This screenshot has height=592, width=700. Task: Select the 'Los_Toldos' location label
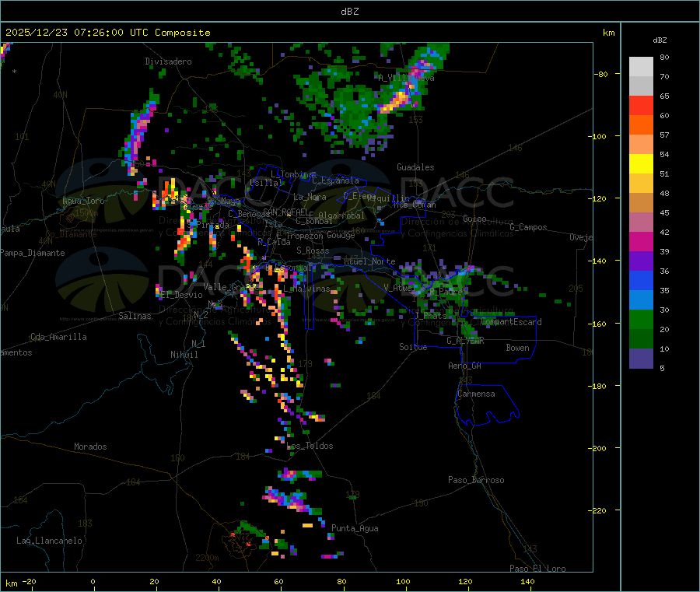(x=310, y=446)
